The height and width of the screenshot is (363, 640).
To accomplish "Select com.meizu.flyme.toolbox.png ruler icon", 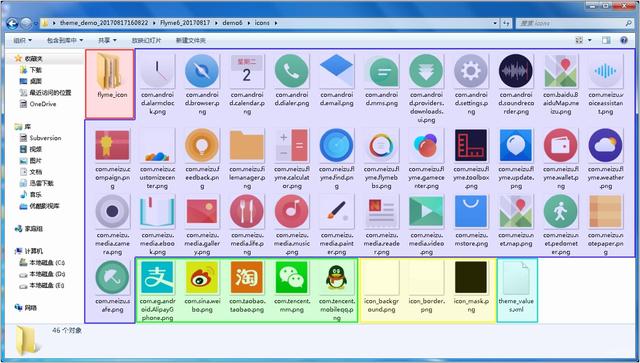I will click(x=471, y=145).
